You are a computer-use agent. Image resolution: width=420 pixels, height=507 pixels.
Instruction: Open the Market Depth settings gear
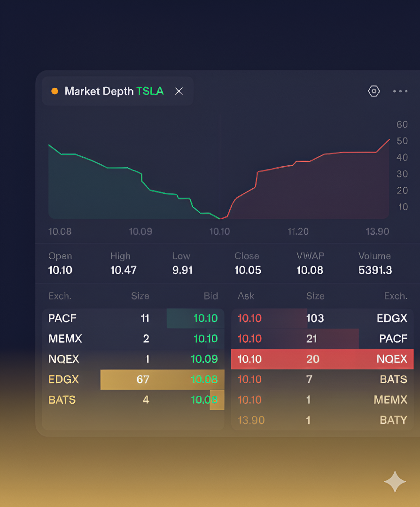point(373,91)
